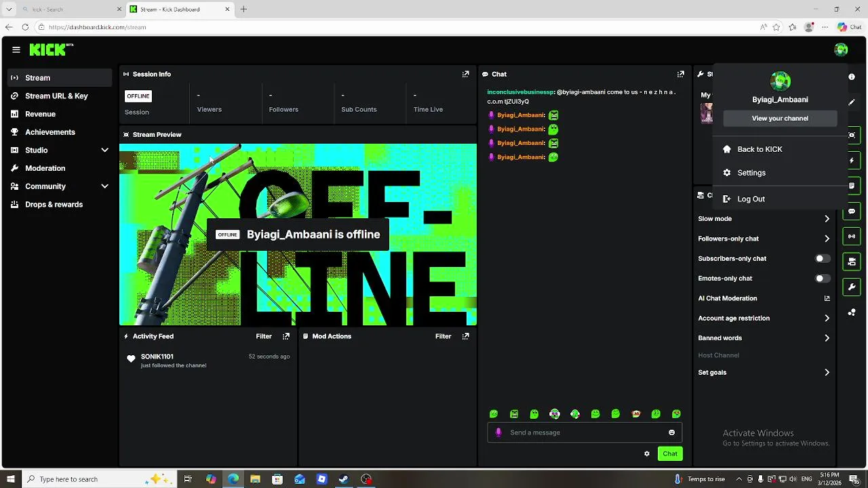Image resolution: width=868 pixels, height=488 pixels.
Task: Insert the headphones emote in quick row
Action: coord(555,414)
